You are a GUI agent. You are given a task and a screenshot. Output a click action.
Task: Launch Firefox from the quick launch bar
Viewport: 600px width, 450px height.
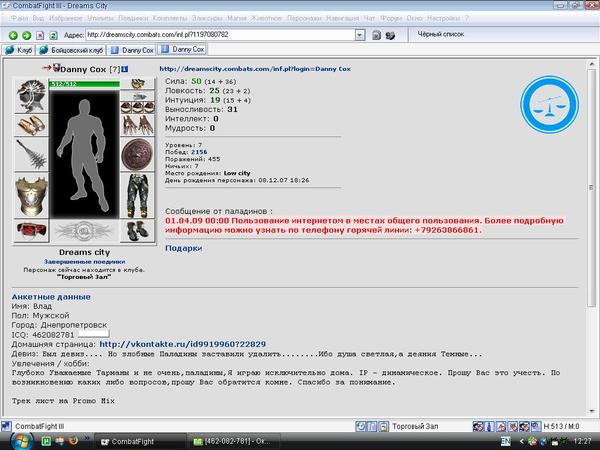coord(73,441)
